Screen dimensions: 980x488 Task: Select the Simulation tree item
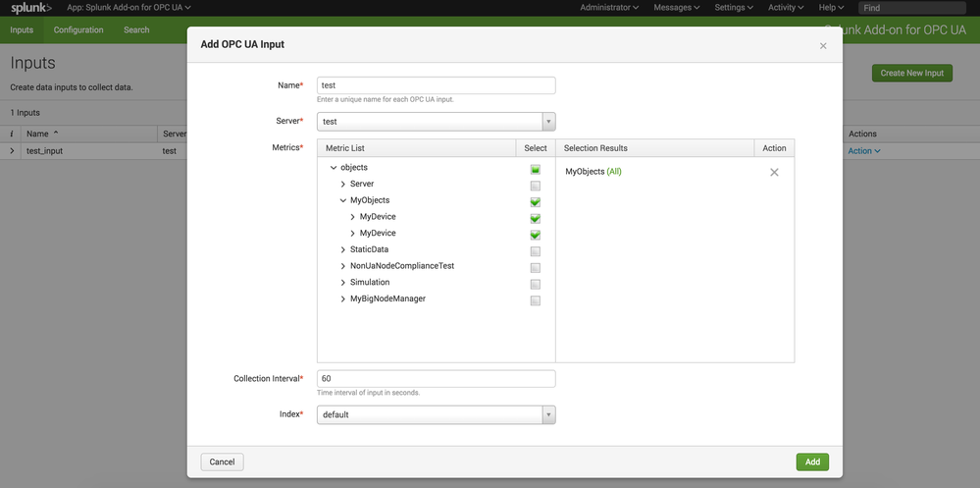coord(370,282)
